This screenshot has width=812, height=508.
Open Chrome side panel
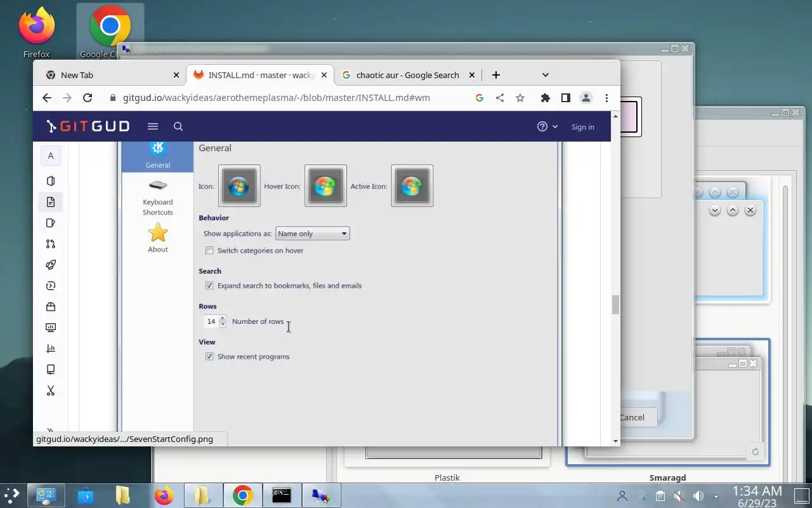[x=565, y=98]
